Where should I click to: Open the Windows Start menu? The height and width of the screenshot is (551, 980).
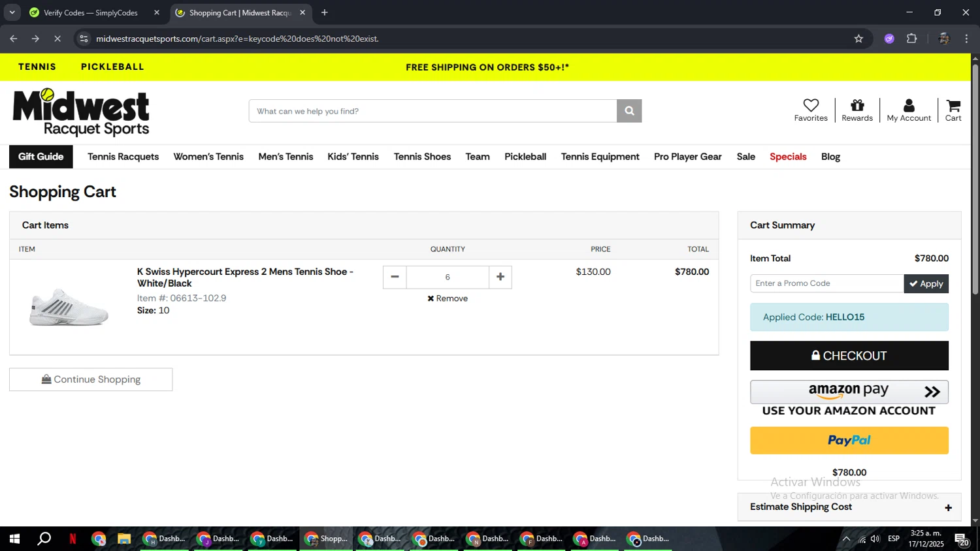point(14,539)
